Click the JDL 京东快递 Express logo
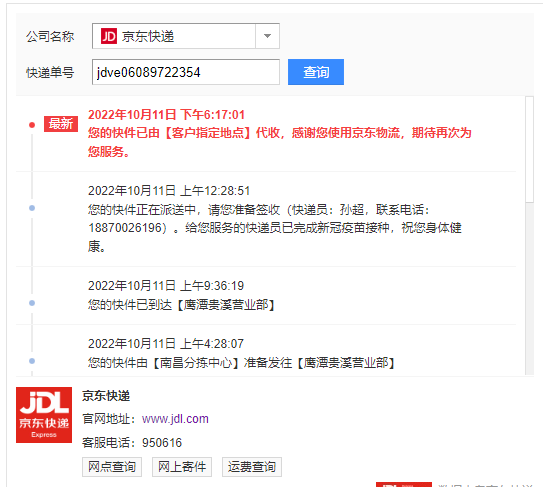 (x=44, y=415)
